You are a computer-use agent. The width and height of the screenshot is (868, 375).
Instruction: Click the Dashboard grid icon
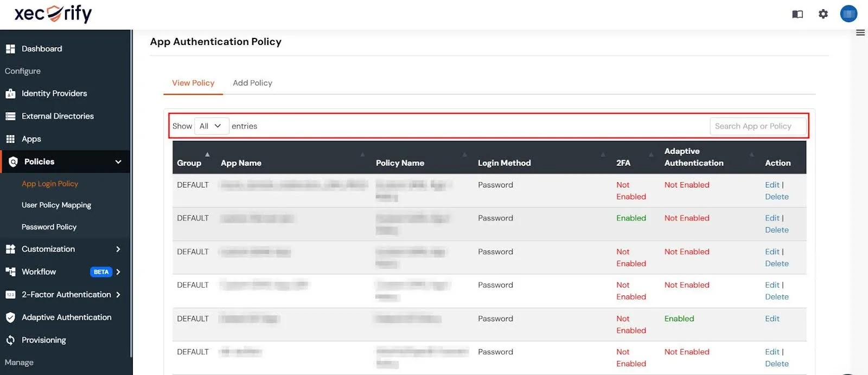click(x=10, y=49)
